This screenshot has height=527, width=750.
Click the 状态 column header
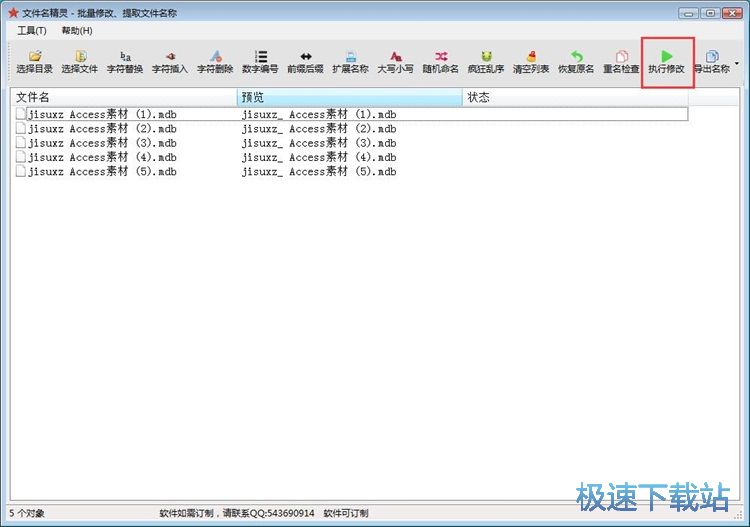[x=575, y=97]
